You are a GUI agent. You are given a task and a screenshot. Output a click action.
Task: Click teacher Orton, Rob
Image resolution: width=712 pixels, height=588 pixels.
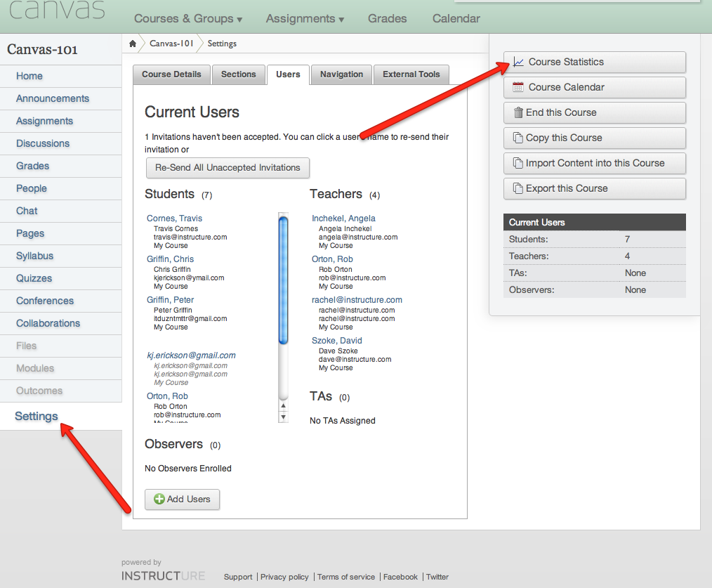[x=332, y=259]
